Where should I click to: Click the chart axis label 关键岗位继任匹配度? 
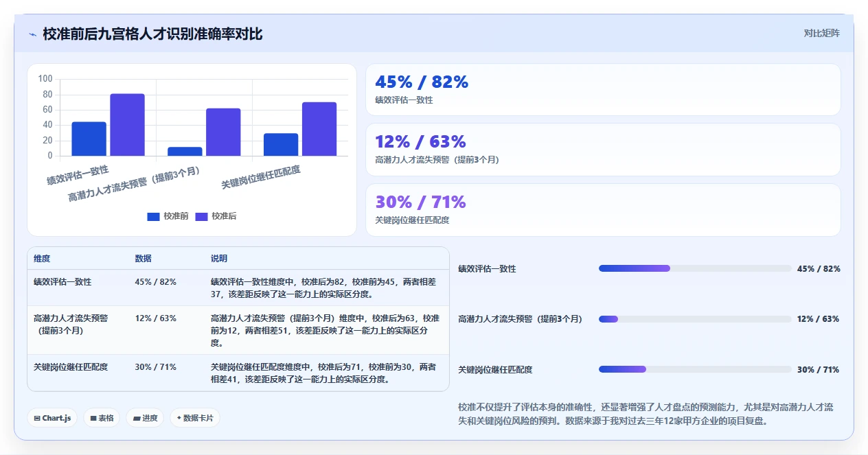coord(261,178)
